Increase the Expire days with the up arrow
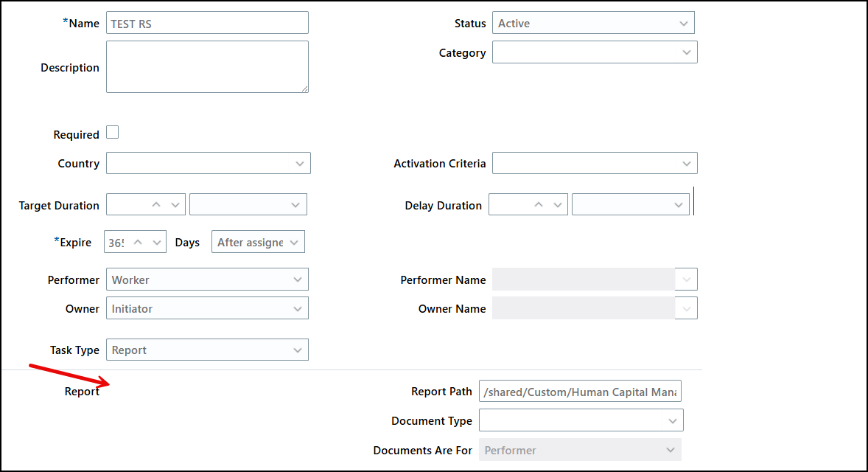The height and width of the screenshot is (472, 868). point(138,242)
